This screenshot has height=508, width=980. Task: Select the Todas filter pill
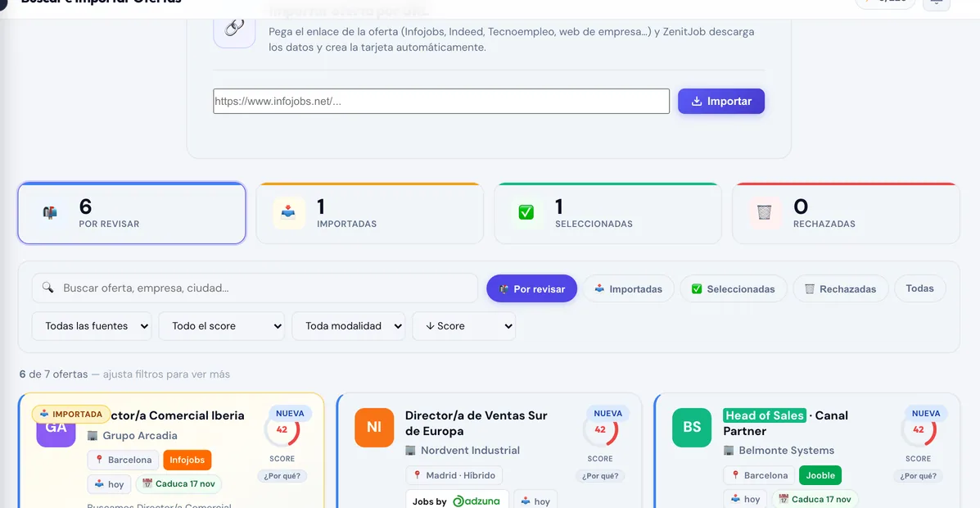coord(920,288)
